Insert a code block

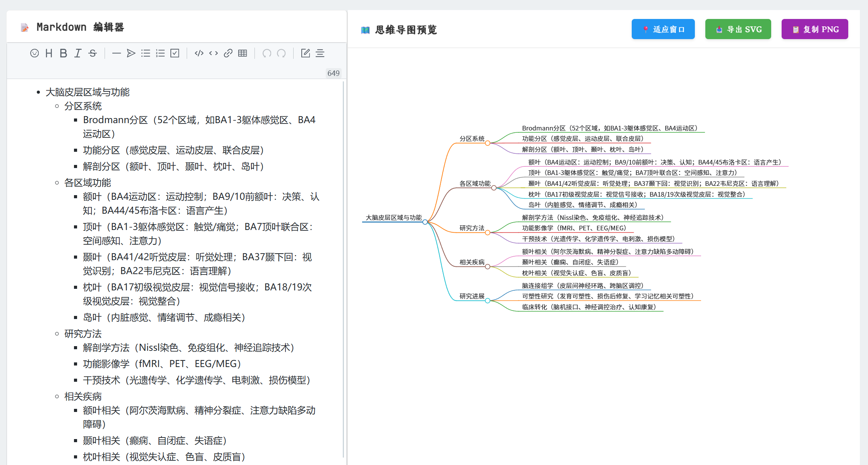click(199, 53)
